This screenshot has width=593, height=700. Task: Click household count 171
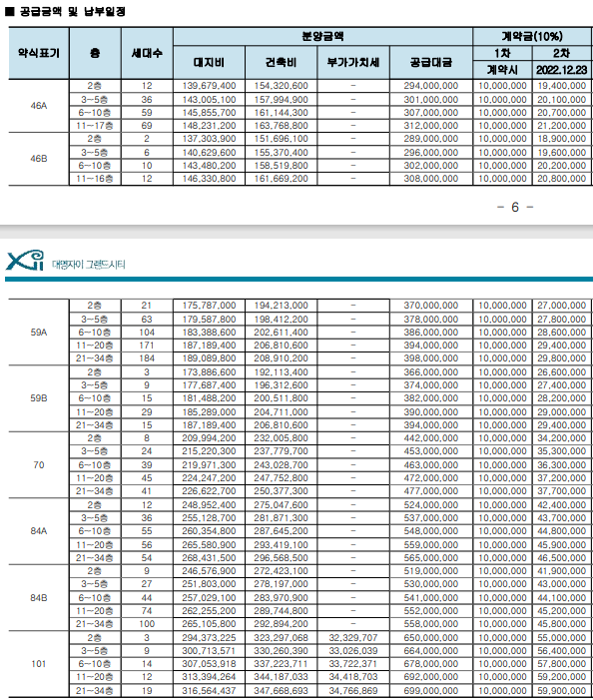[147, 346]
